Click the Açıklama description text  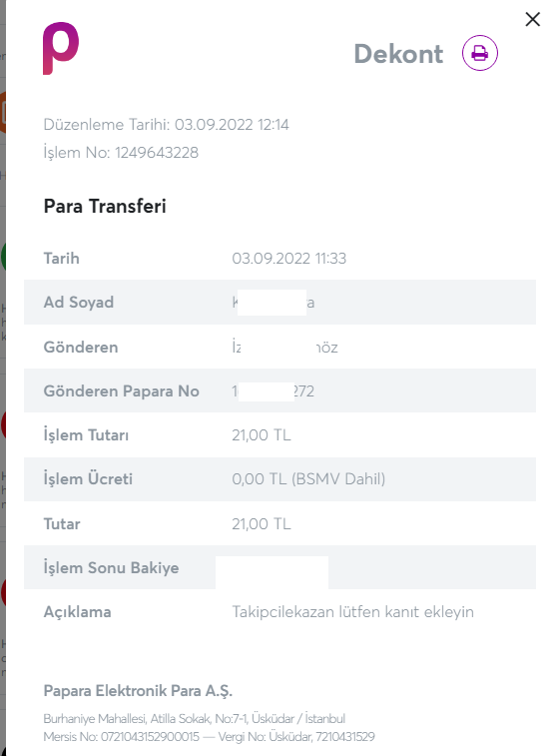point(352,612)
